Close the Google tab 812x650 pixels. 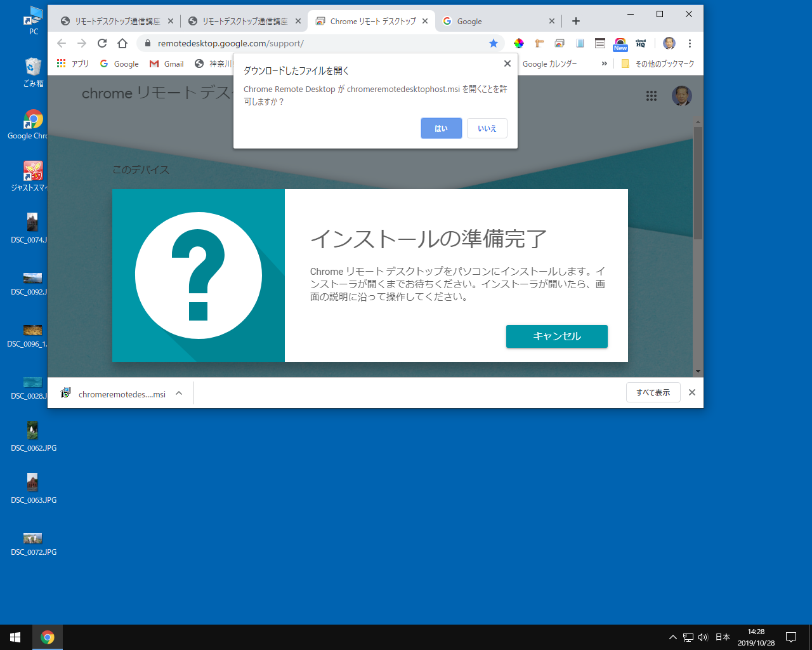point(551,21)
